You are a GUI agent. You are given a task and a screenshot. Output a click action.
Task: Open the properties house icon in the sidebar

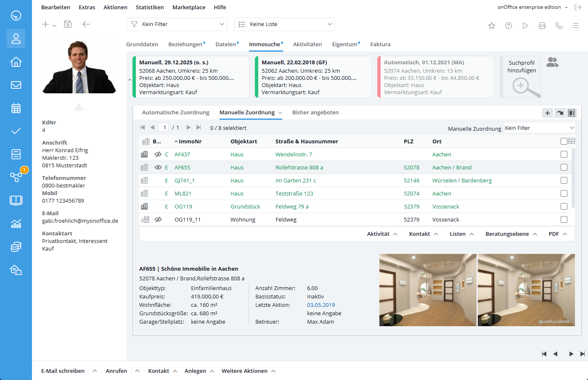16,62
